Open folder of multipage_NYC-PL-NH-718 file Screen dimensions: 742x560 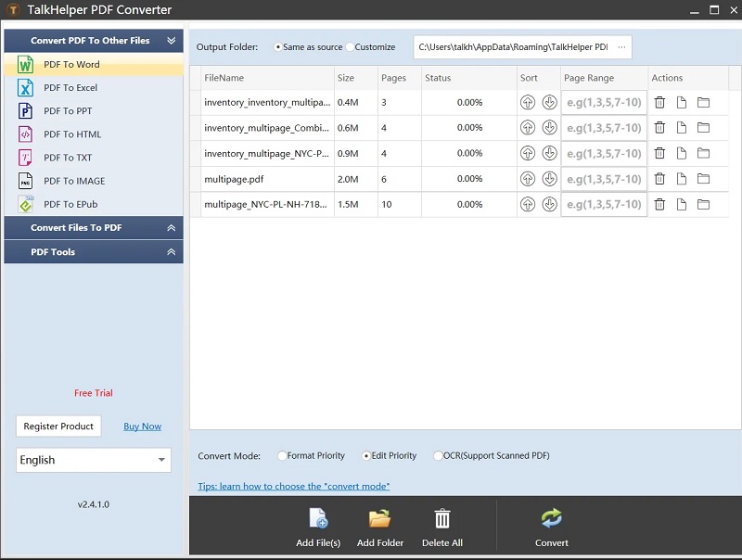(x=704, y=204)
